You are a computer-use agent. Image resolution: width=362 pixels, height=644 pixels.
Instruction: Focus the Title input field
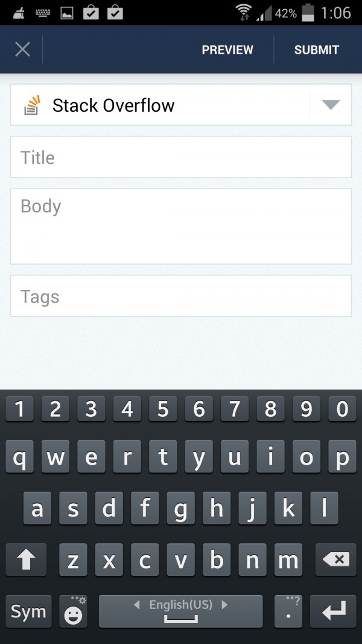click(181, 157)
